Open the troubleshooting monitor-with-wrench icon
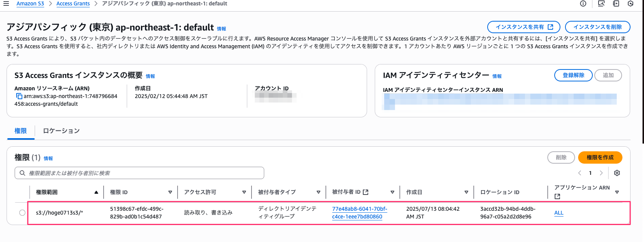Image resolution: width=644 pixels, height=242 pixels. (601, 3)
